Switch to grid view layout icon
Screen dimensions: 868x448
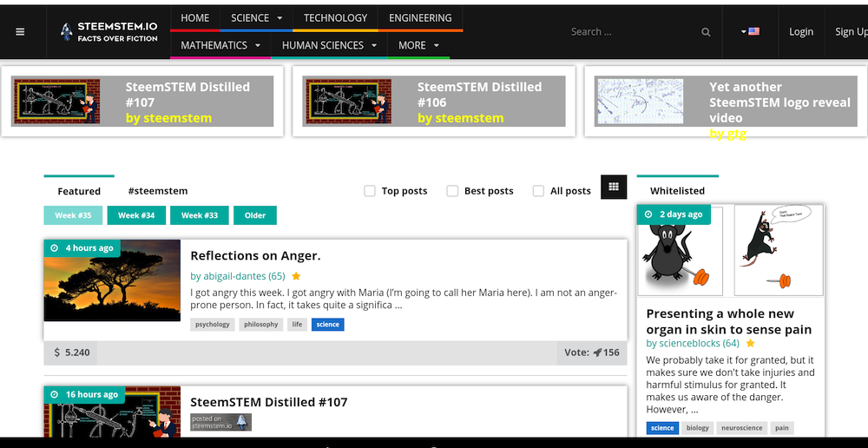tap(614, 187)
